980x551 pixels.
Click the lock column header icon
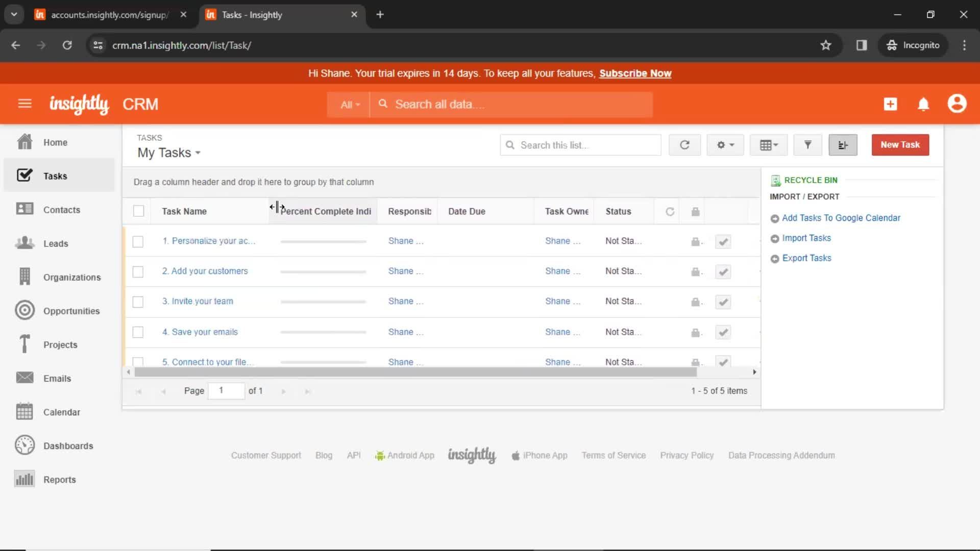(x=695, y=211)
